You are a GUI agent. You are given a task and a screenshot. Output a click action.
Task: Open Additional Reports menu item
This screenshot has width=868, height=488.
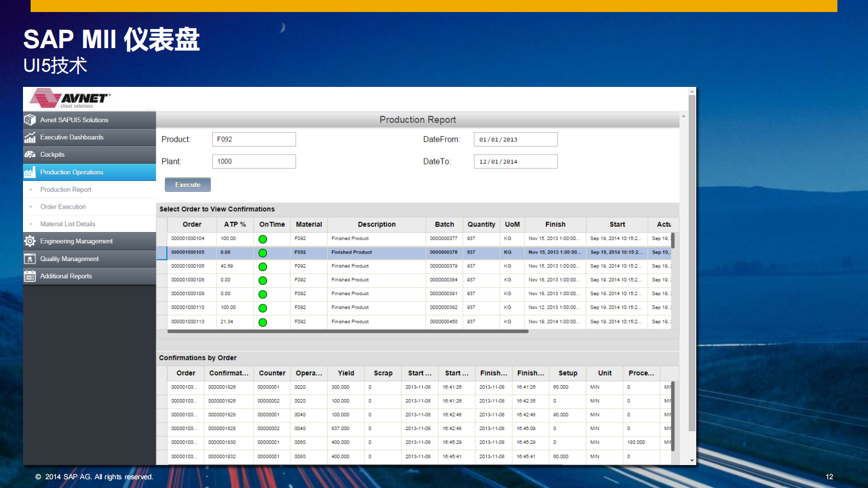(89, 276)
